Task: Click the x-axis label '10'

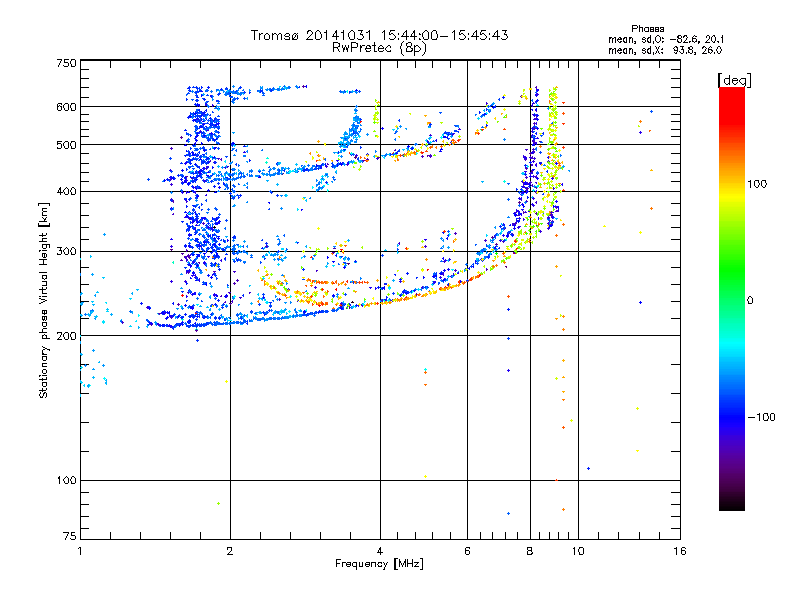Action: [578, 551]
